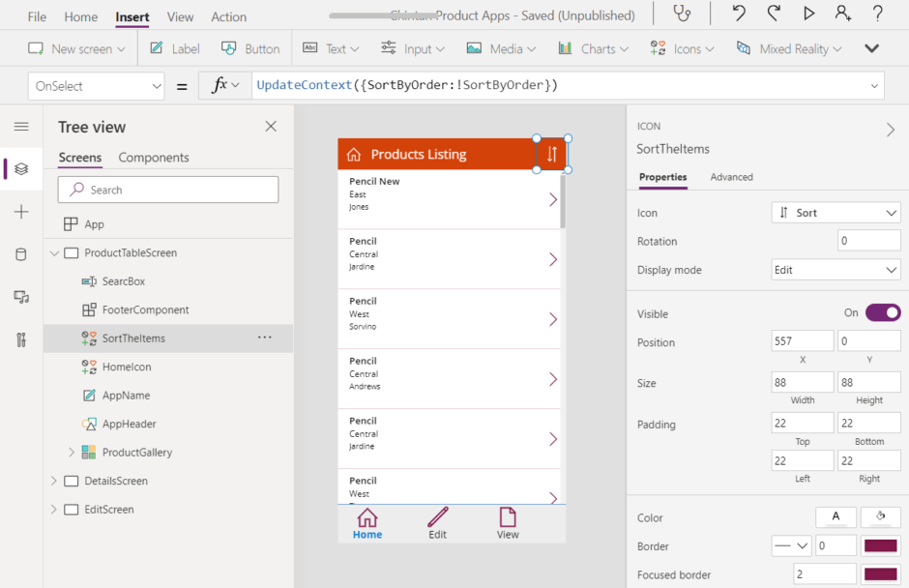Preview the app with play icon
Viewport: 909px width, 588px height.
click(x=808, y=13)
